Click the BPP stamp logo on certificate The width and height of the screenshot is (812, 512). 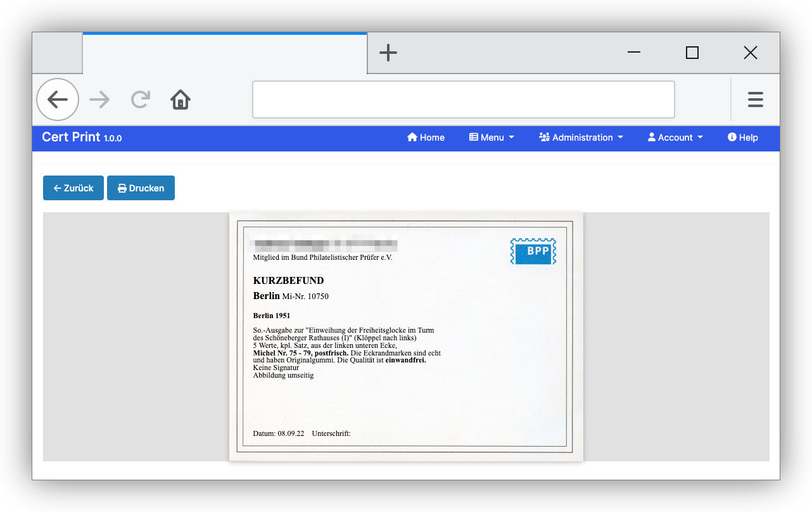[x=533, y=251]
